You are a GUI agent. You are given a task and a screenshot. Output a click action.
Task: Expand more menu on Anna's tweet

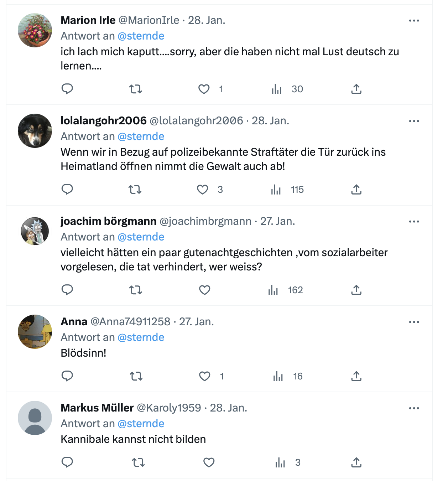(x=414, y=322)
